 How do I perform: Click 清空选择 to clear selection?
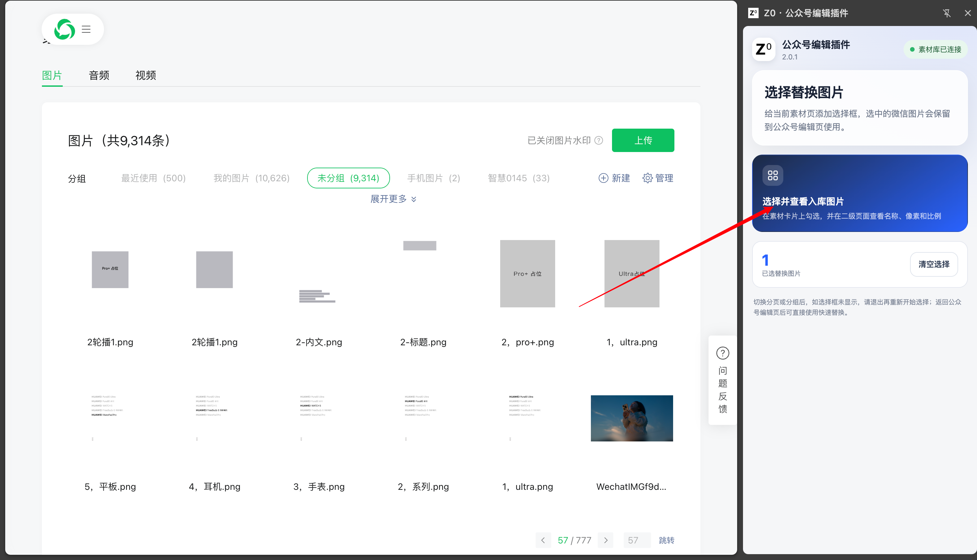click(x=934, y=264)
